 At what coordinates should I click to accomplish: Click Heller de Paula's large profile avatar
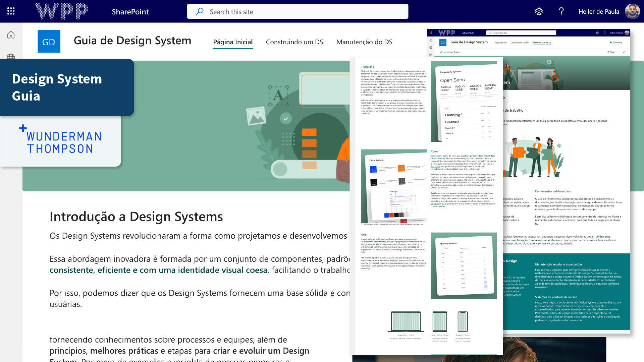[632, 11]
